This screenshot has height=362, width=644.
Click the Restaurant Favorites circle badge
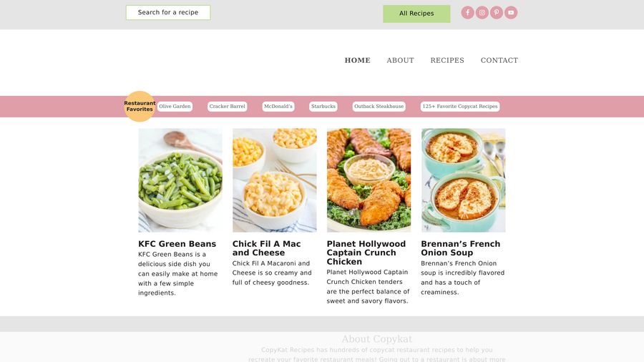140,107
